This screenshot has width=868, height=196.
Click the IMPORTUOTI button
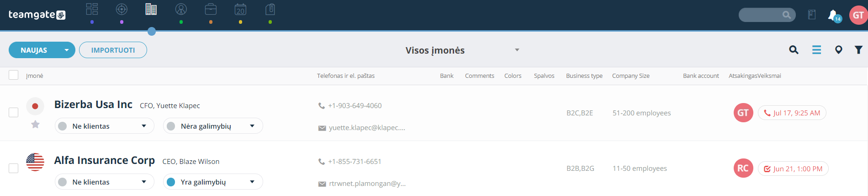click(113, 50)
